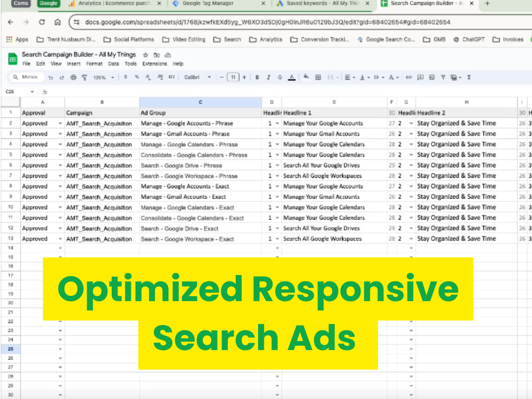Viewport: 532px width, 399px height.
Task: Select the column C header
Action: tap(201, 102)
